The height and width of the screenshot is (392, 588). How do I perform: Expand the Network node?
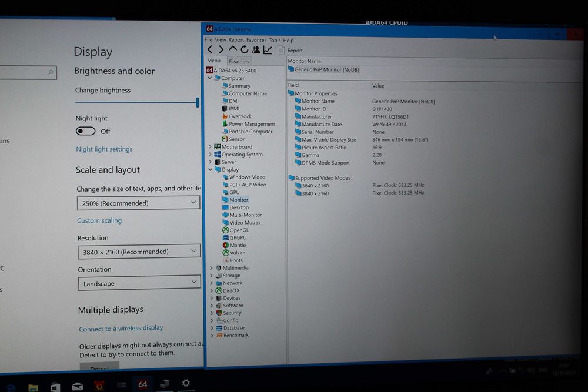(x=211, y=283)
